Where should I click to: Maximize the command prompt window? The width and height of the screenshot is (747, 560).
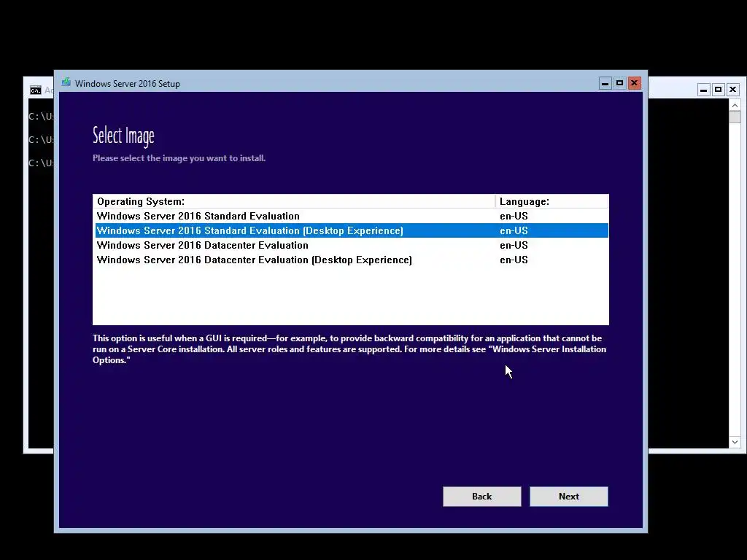point(718,90)
